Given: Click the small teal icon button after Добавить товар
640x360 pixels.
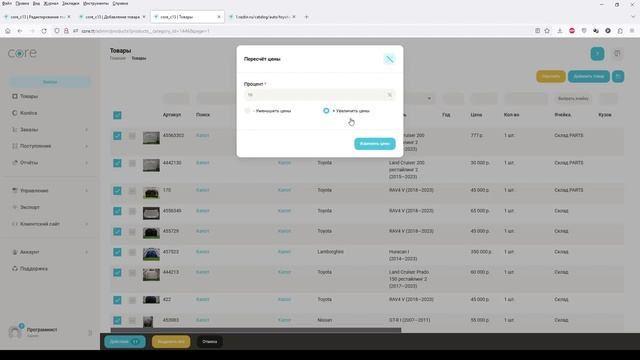Looking at the screenshot, I should tap(618, 76).
